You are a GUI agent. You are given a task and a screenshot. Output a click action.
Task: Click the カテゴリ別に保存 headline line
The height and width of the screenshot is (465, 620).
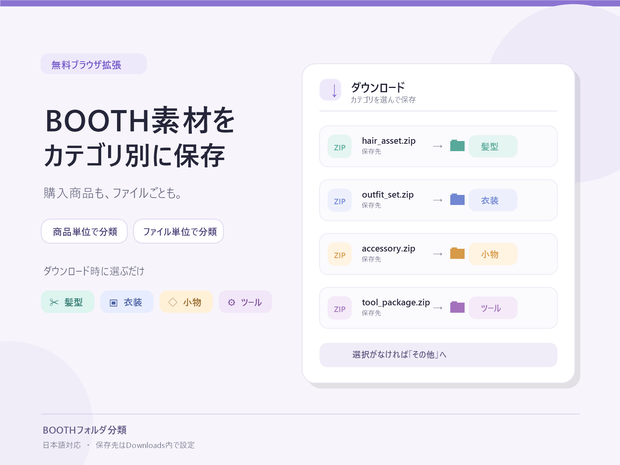[x=134, y=155]
